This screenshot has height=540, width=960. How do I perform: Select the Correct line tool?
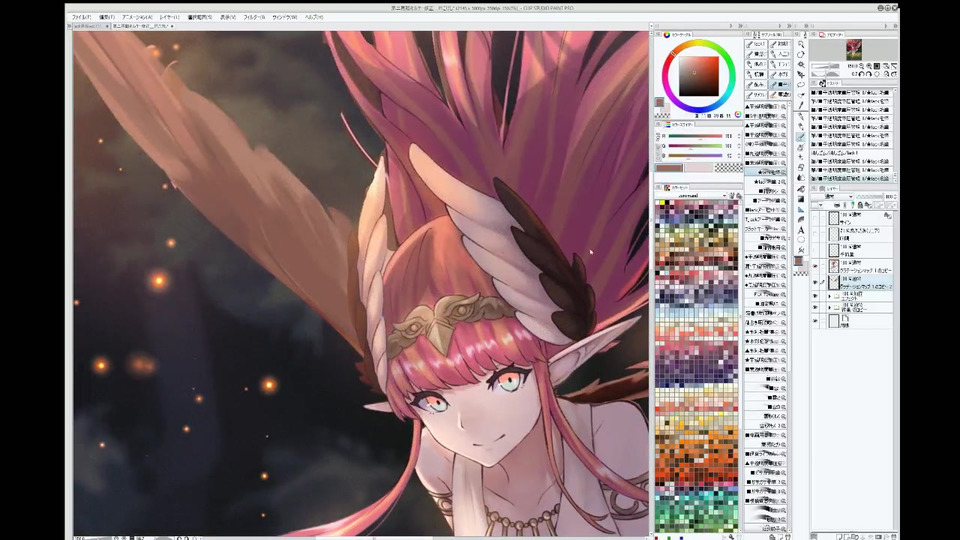coord(801,250)
